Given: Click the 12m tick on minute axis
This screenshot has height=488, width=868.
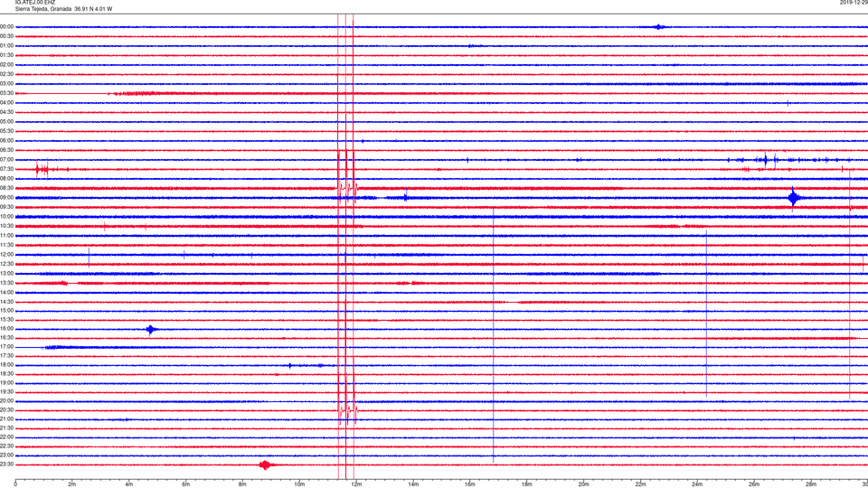Looking at the screenshot, I should pyautogui.click(x=356, y=484).
